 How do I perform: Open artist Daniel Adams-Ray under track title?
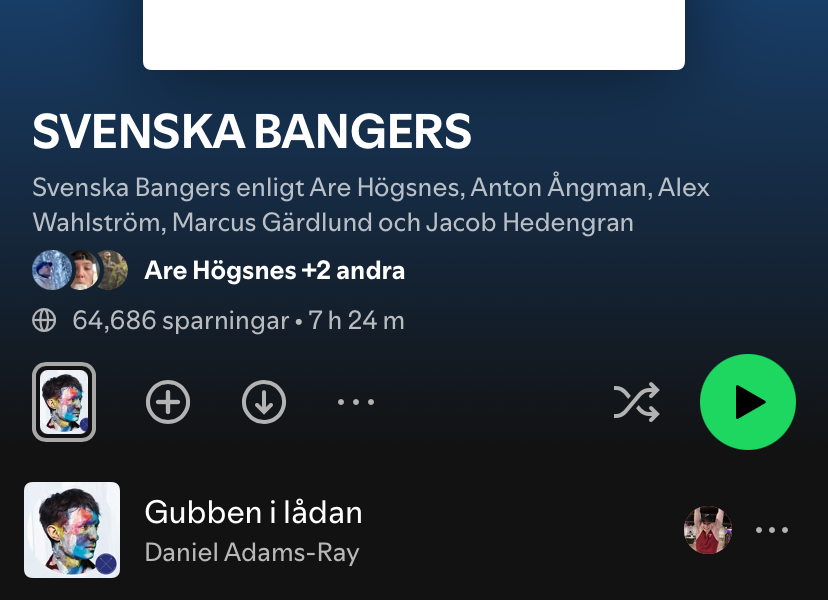point(252,552)
